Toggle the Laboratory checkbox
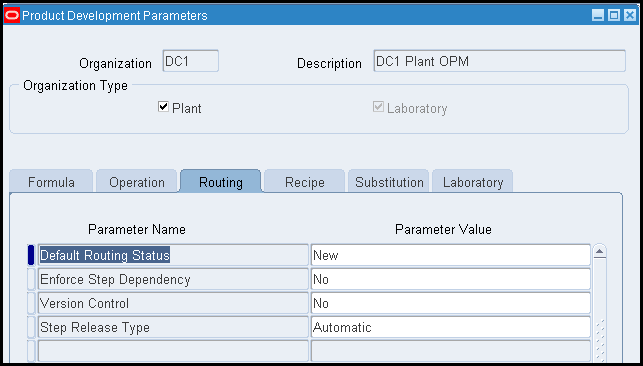Screen dimensions: 643x366 [378, 107]
